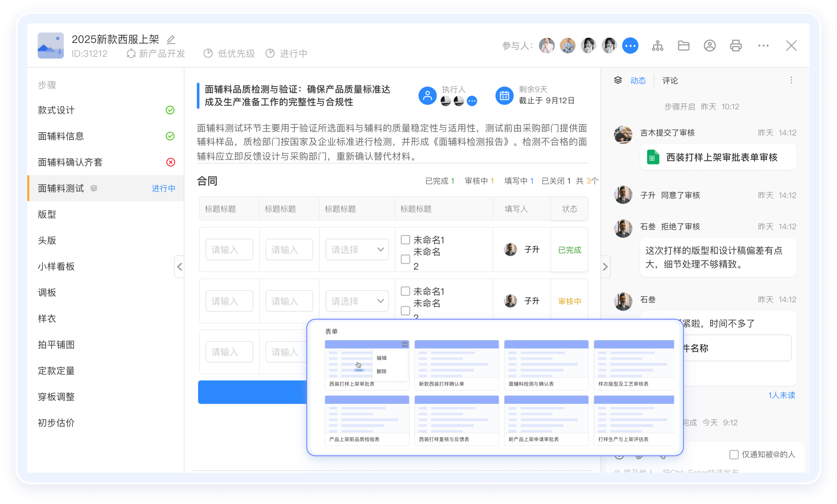Choose 编辑 from the form context menu
Screen dimensions: 837x504
[x=382, y=358]
